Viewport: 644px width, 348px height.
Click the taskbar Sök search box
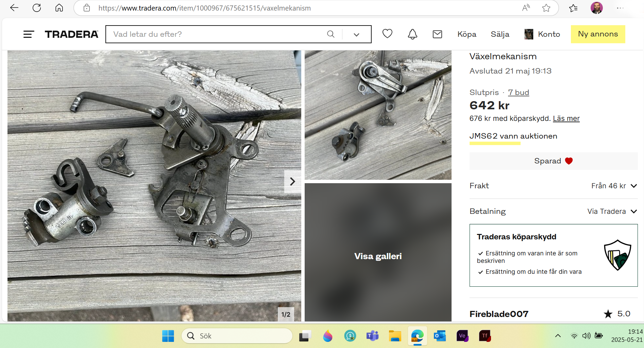click(237, 336)
